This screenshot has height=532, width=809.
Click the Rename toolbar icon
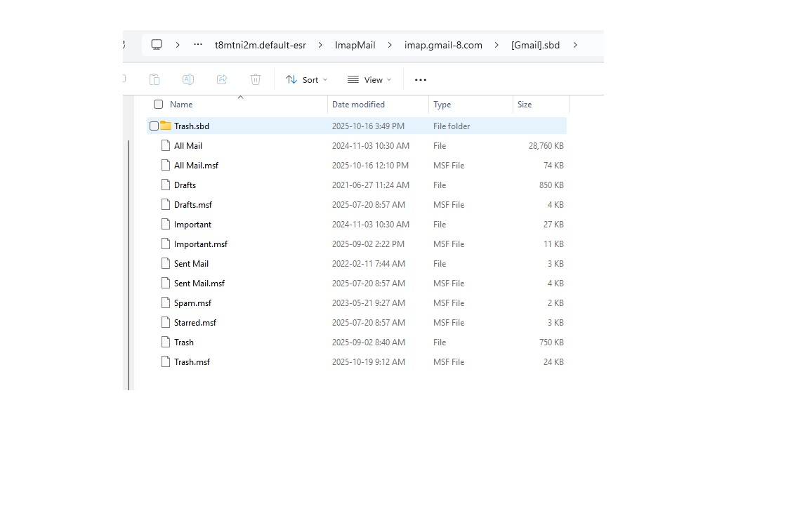pos(188,79)
